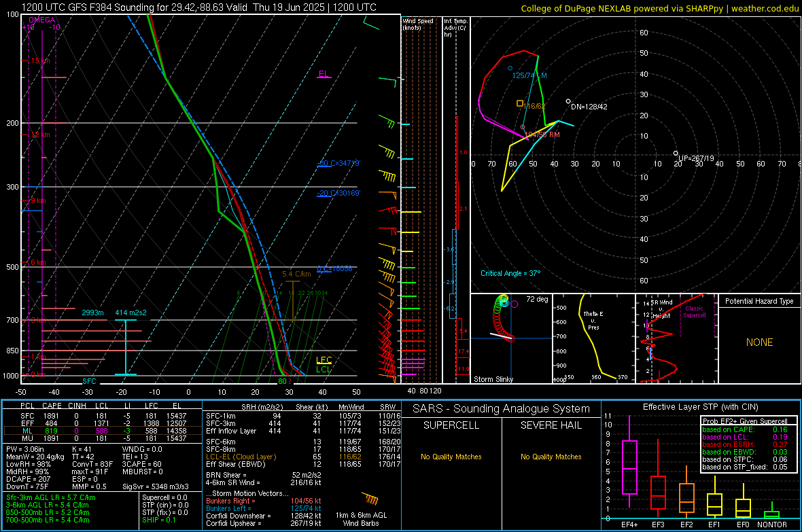Click the Theta-E v. Pres plot label
The width and height of the screenshot is (802, 532).
593,320
